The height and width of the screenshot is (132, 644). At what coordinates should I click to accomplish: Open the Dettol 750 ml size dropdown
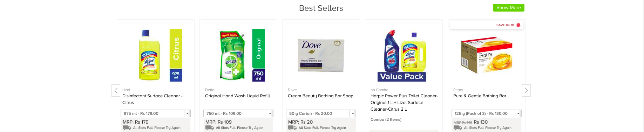click(238, 113)
